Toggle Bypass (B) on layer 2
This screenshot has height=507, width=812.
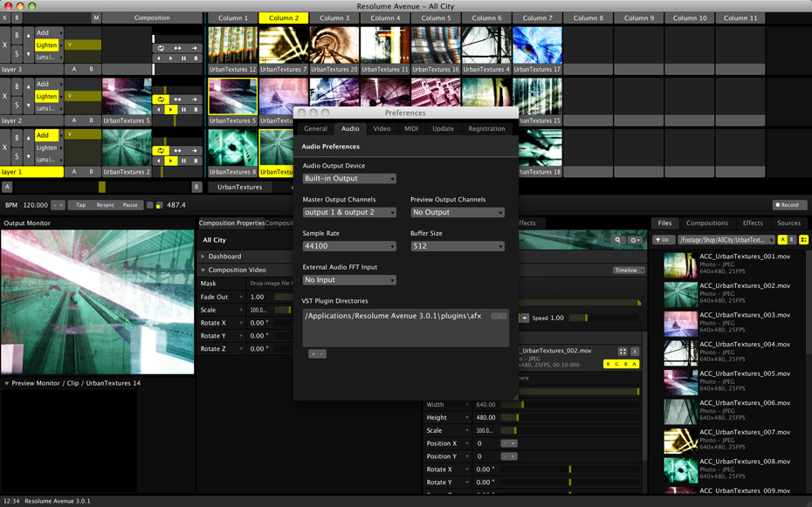pyautogui.click(x=17, y=86)
